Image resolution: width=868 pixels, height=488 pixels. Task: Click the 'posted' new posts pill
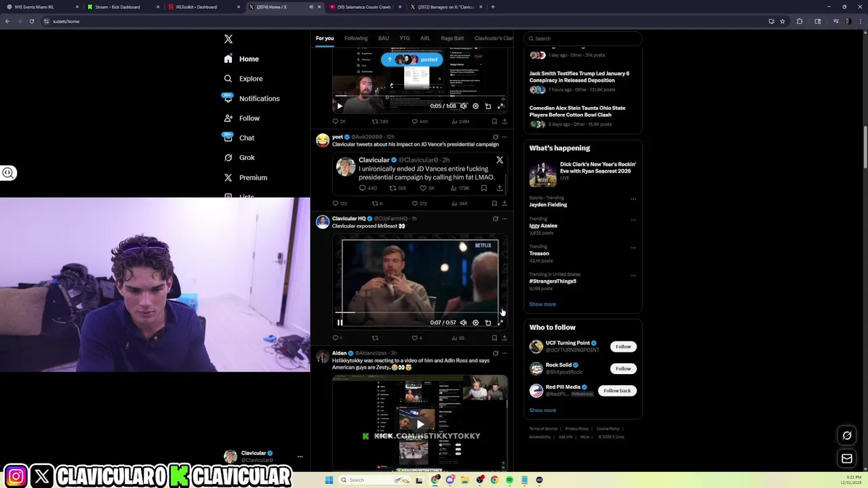click(x=412, y=60)
